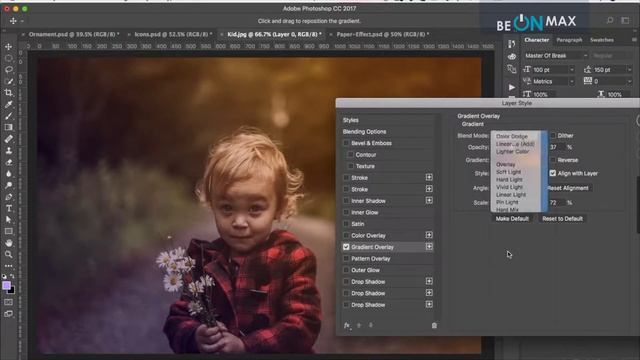This screenshot has height=360, width=640.
Task: Select the Horizontal Type tool
Action: pos(9,208)
